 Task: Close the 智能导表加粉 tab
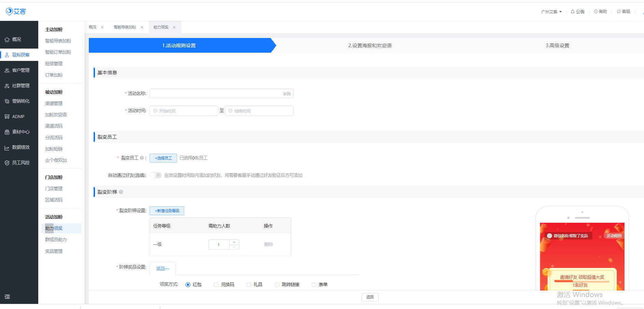click(142, 27)
